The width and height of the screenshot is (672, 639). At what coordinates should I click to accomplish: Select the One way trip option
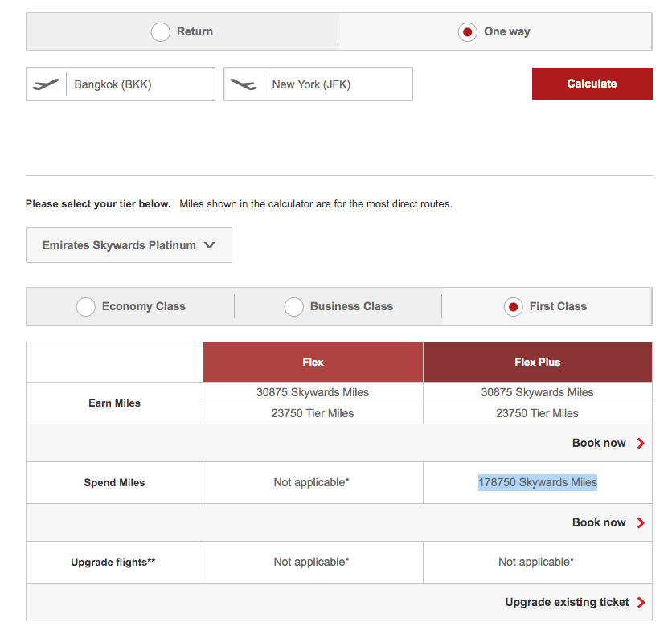(x=467, y=31)
